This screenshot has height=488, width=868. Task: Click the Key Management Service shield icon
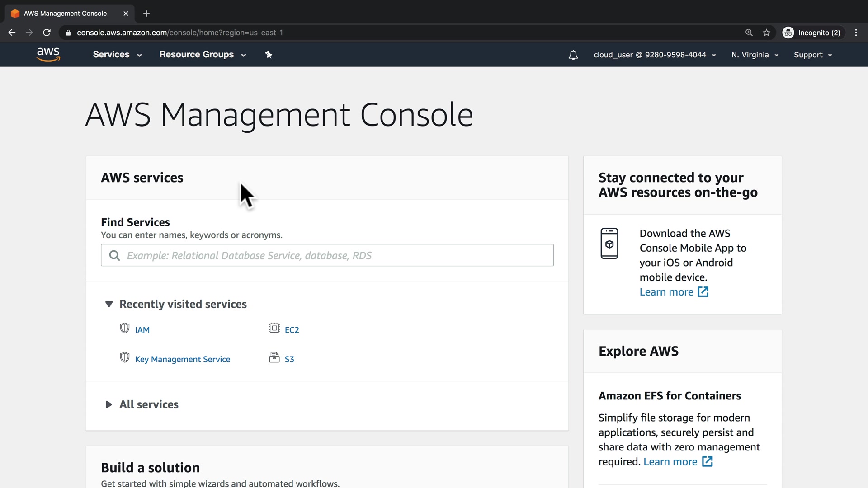pos(125,358)
